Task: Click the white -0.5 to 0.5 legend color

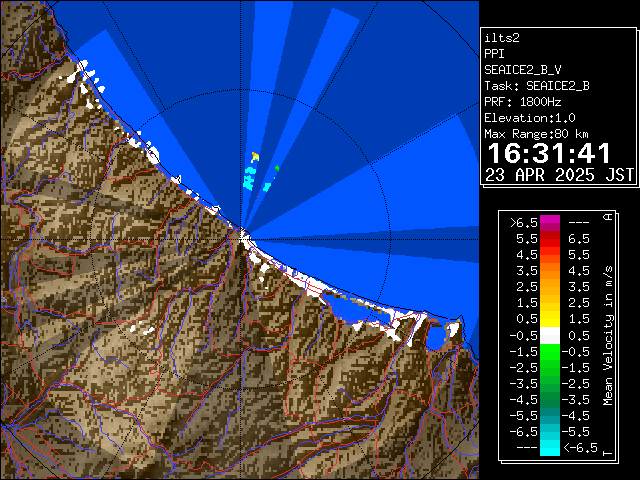Action: pos(550,336)
